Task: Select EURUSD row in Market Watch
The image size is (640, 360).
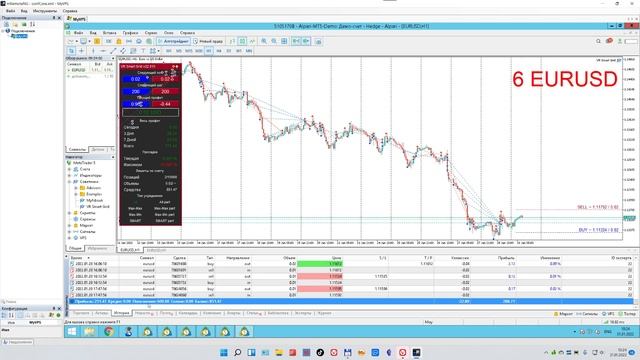Action: pos(90,70)
